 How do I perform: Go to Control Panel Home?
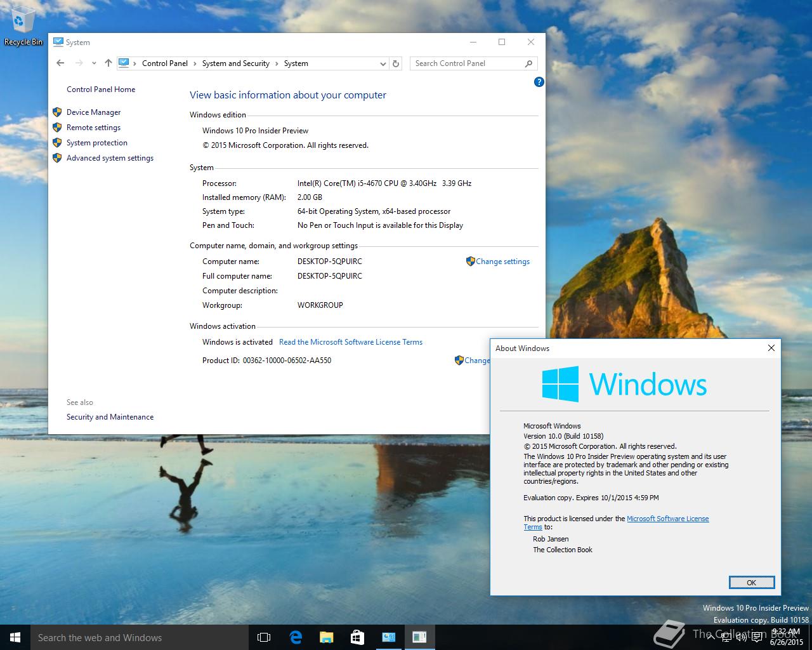coord(101,90)
